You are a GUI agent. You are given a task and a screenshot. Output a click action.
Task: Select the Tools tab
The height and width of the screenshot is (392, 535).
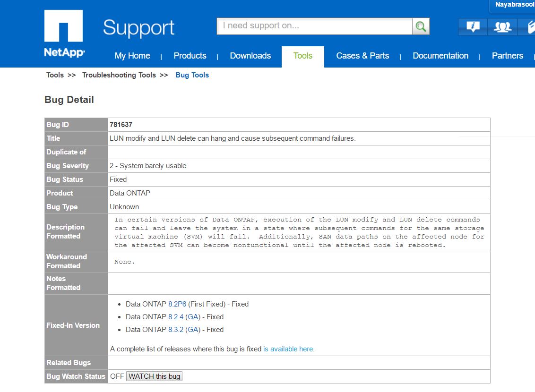click(302, 56)
